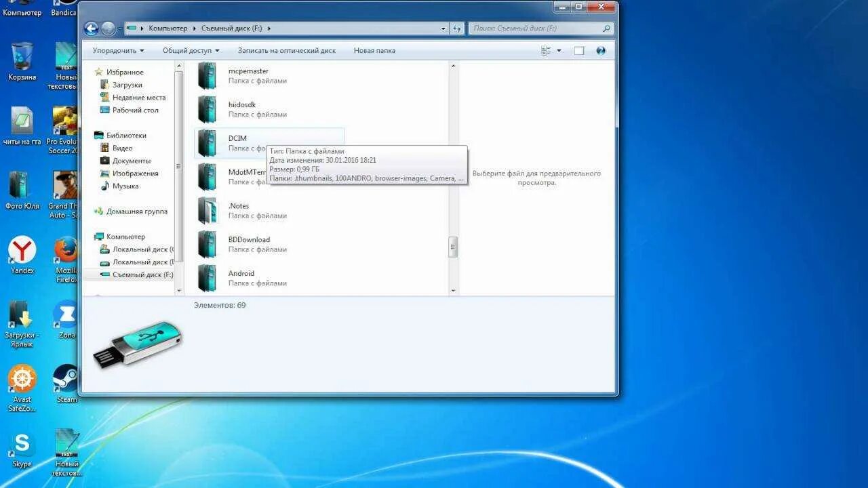
Task: Click the Компьютер desktop icon label
Action: pos(22,13)
